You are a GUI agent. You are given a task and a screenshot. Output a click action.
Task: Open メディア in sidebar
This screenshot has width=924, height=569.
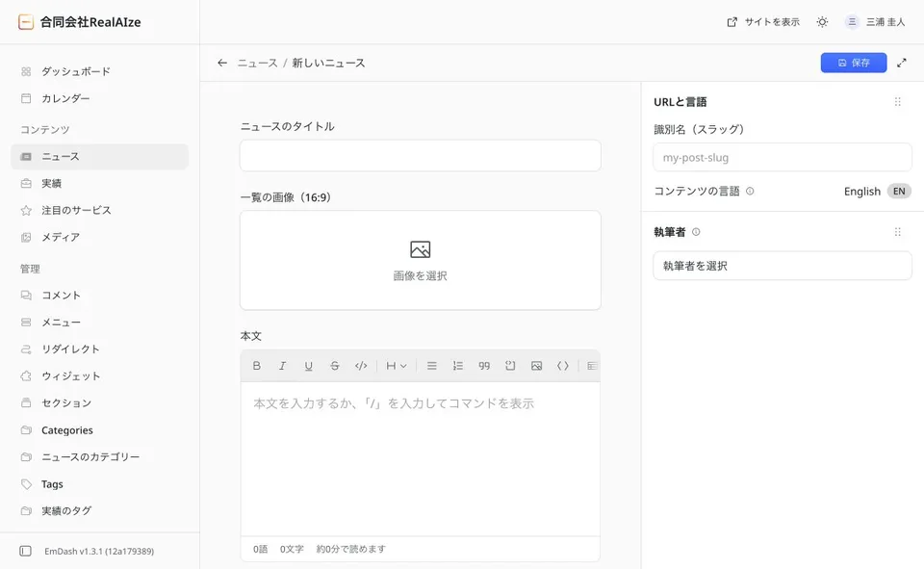click(x=99, y=237)
